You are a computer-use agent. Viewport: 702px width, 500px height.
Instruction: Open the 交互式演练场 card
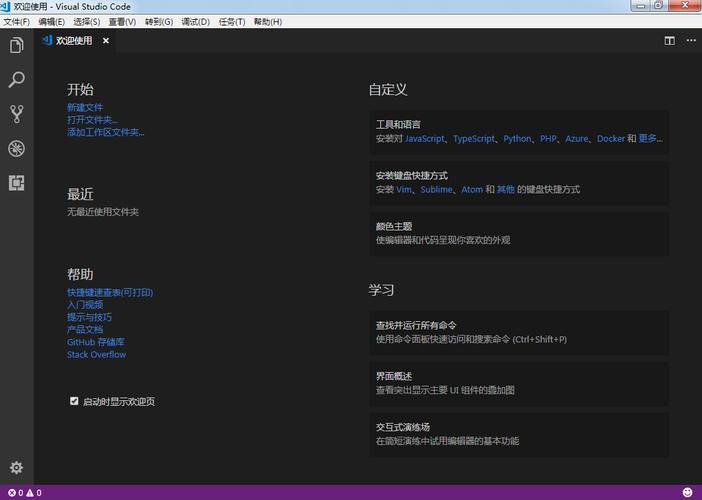tap(519, 434)
